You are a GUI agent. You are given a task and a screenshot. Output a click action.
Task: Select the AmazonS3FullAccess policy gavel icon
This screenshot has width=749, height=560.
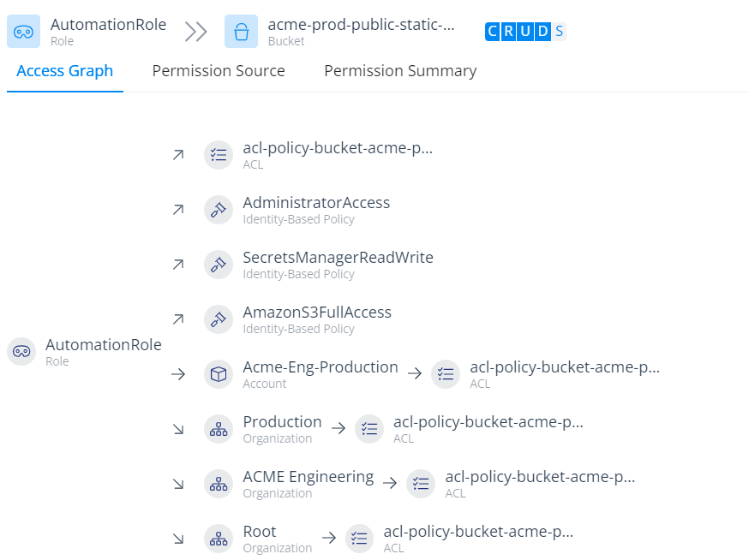(x=219, y=319)
